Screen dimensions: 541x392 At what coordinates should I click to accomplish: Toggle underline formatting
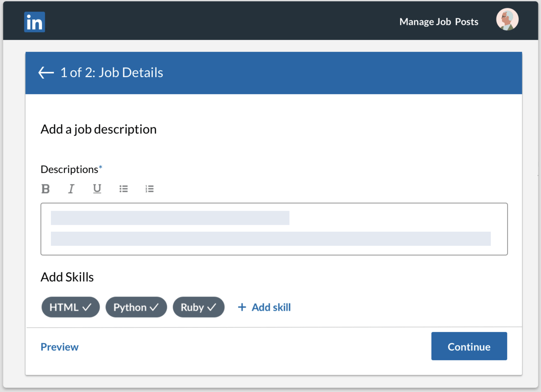click(x=97, y=189)
